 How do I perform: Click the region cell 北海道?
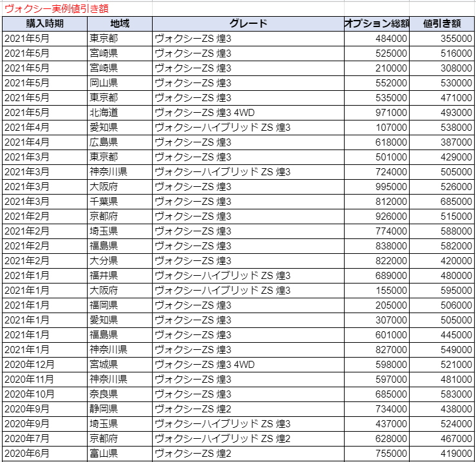[x=120, y=113]
